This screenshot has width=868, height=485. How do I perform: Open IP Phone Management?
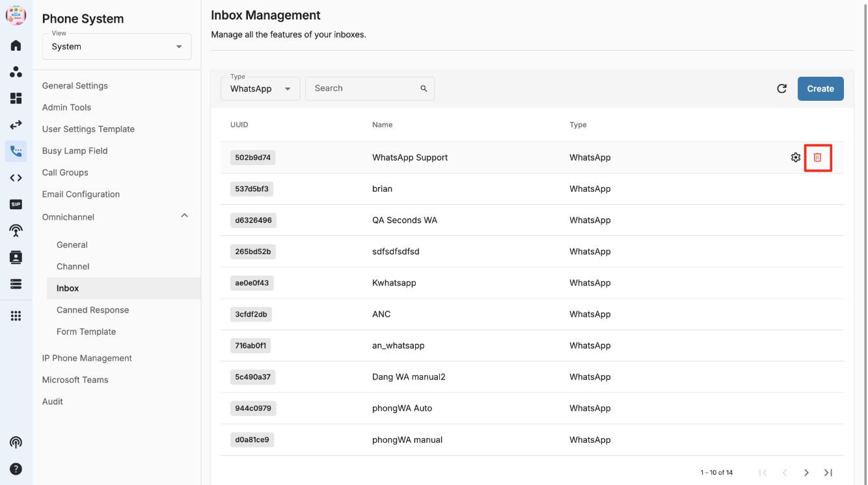[87, 358]
